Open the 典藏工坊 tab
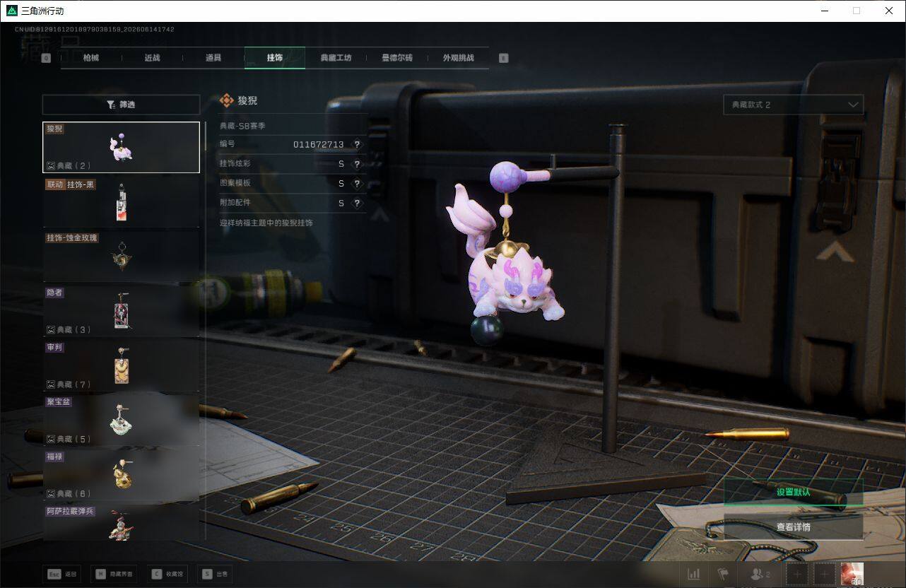The width and height of the screenshot is (906, 588). tap(336, 58)
